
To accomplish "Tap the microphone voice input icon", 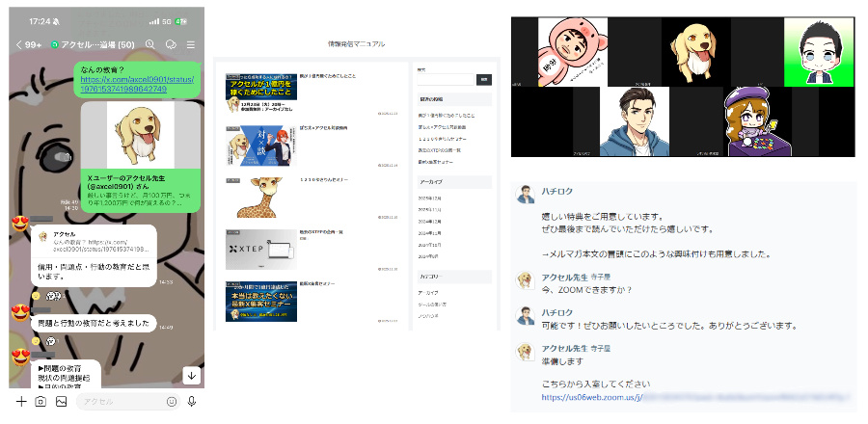I will (192, 401).
